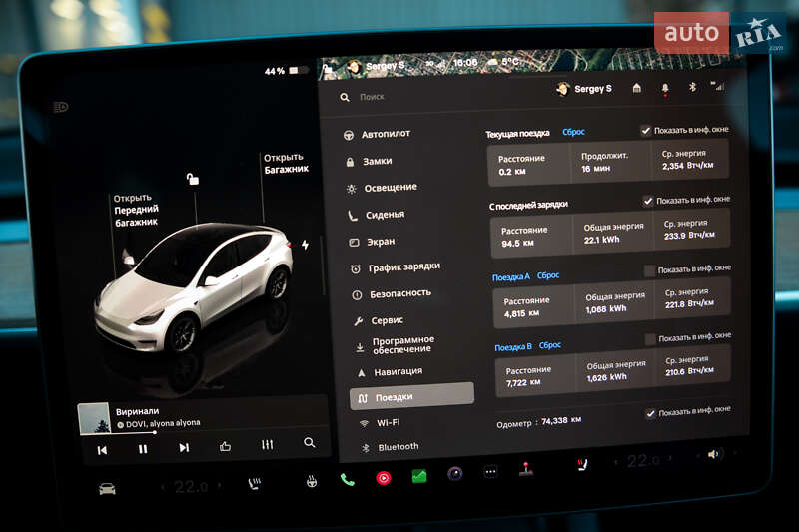Image resolution: width=799 pixels, height=532 pixels.
Task: Skip to next track
Action: (x=184, y=448)
